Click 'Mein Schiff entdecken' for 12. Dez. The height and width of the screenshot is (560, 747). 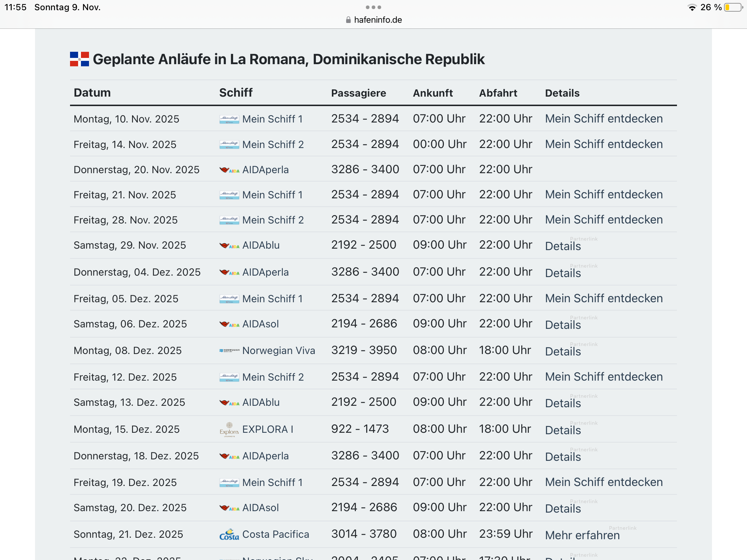(x=604, y=377)
